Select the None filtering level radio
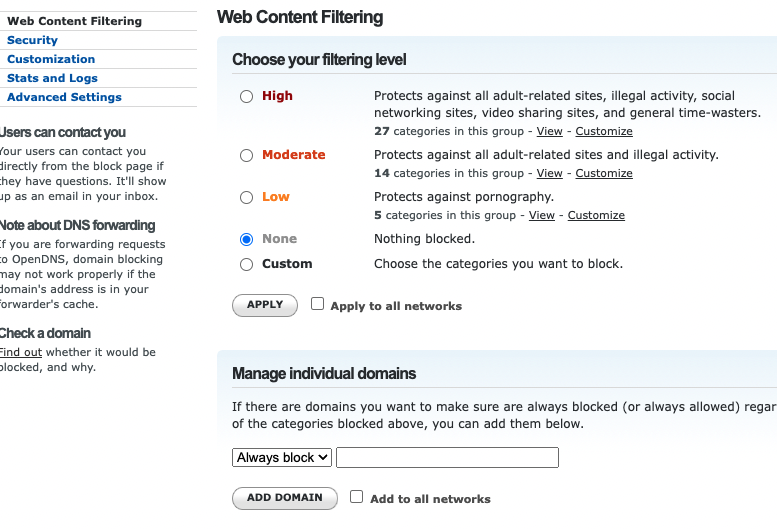Viewport: 777px width, 529px height. click(247, 240)
